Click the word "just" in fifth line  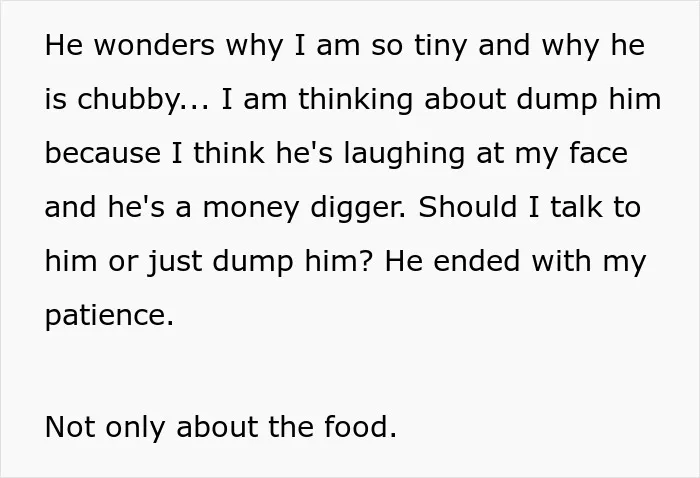[175, 262]
